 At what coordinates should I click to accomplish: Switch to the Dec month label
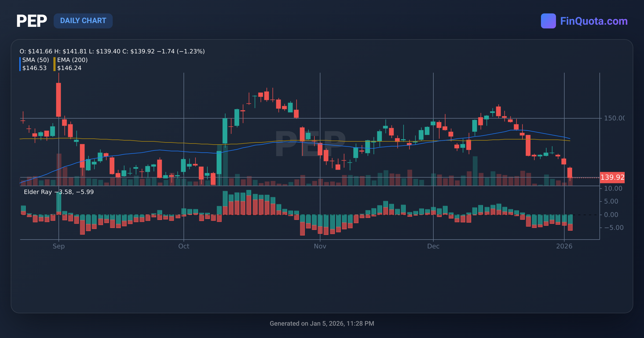(x=434, y=246)
